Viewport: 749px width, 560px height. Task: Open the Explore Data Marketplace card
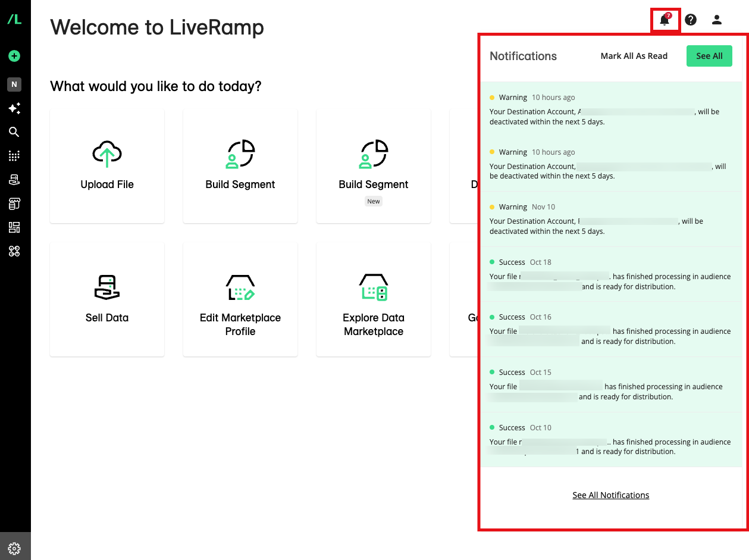[374, 299]
